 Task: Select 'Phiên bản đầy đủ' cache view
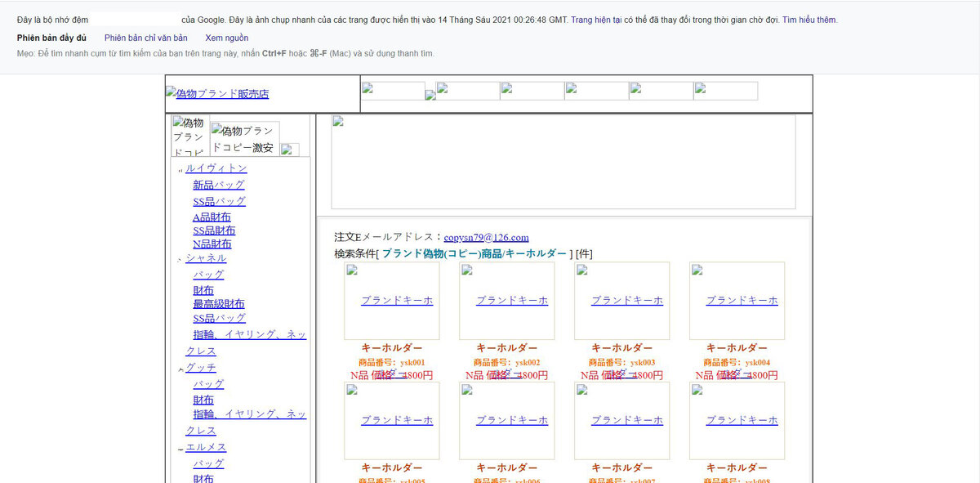pyautogui.click(x=51, y=38)
